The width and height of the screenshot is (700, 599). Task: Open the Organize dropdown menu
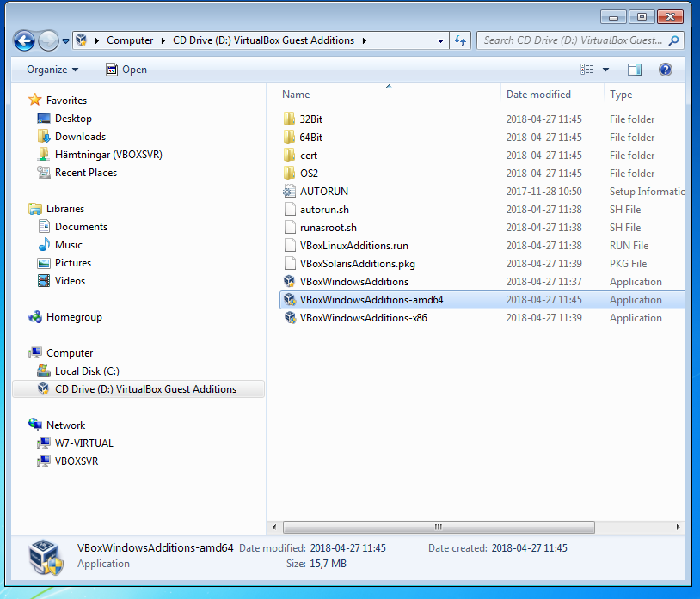(52, 70)
